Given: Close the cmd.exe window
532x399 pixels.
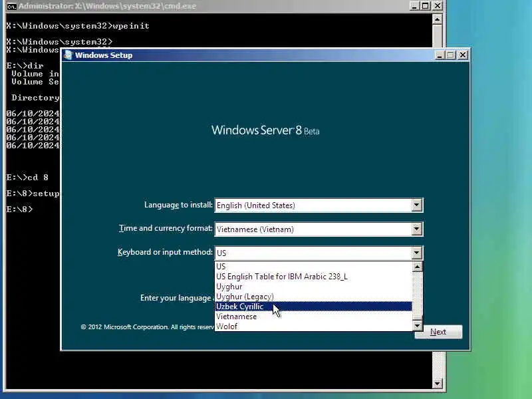Looking at the screenshot, I should (438, 6).
